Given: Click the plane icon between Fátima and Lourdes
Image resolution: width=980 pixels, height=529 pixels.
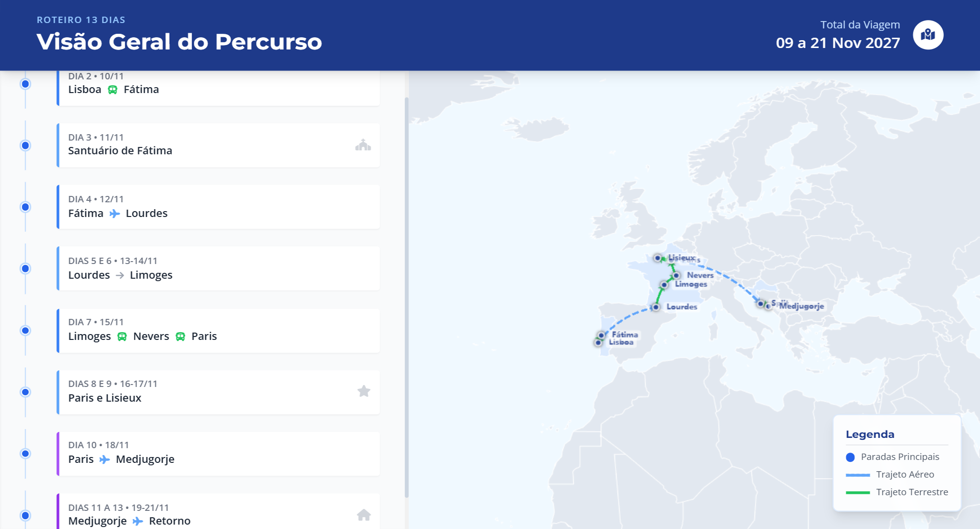Looking at the screenshot, I should [115, 214].
